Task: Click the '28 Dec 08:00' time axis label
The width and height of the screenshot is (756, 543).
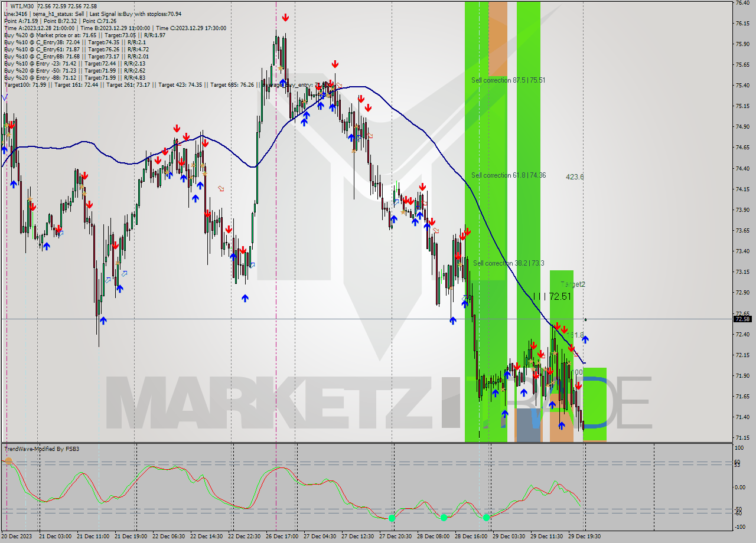Action: click(433, 537)
